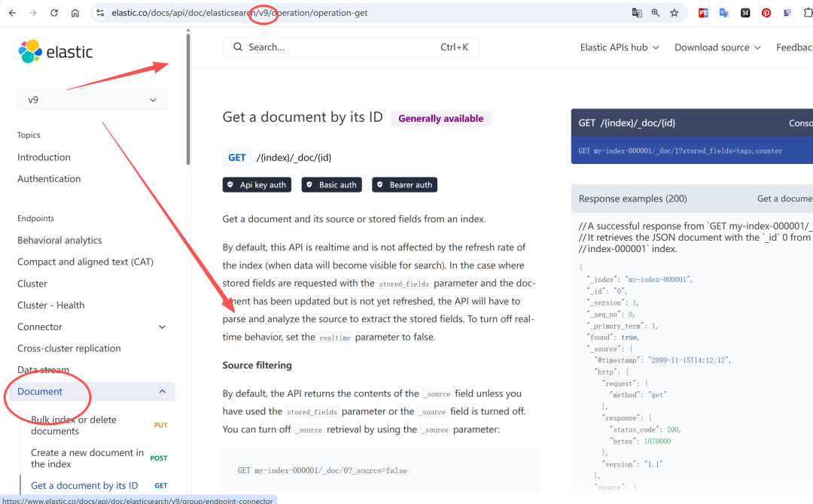This screenshot has width=813, height=504.
Task: Open the browser home page
Action: click(75, 13)
